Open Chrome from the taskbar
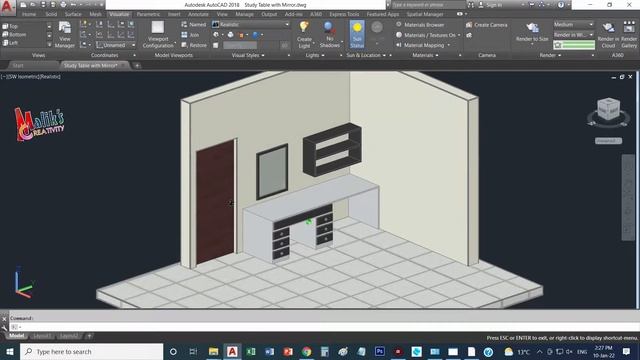640x360 pixels. pyautogui.click(x=307, y=351)
